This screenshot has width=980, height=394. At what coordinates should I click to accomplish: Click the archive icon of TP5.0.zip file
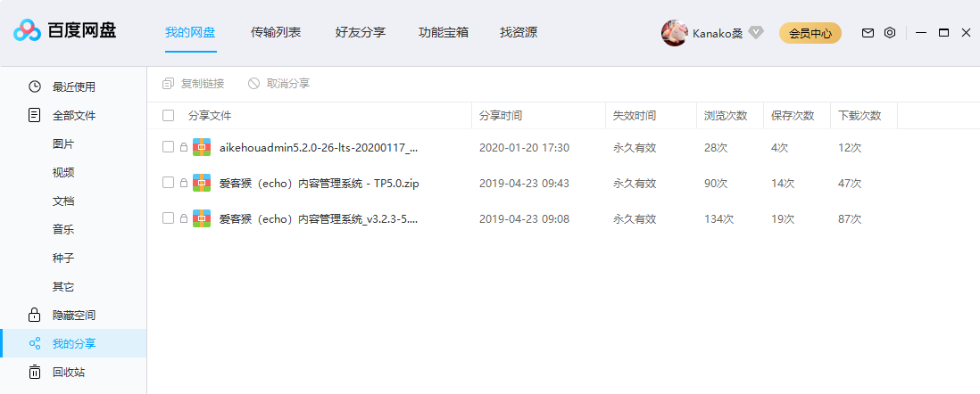coord(201,183)
